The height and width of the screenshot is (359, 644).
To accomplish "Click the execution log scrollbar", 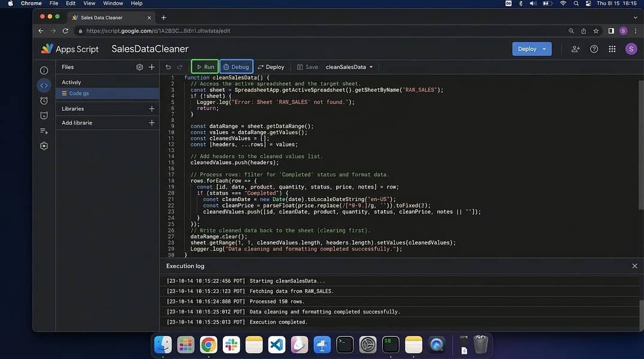I will 642,314.
